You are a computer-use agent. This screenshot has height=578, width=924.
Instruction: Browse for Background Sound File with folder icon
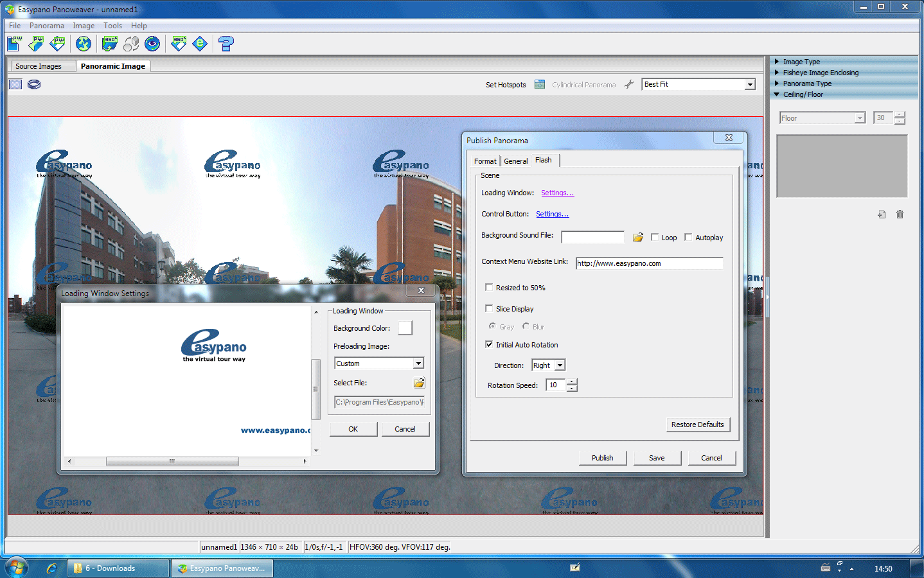pos(638,237)
